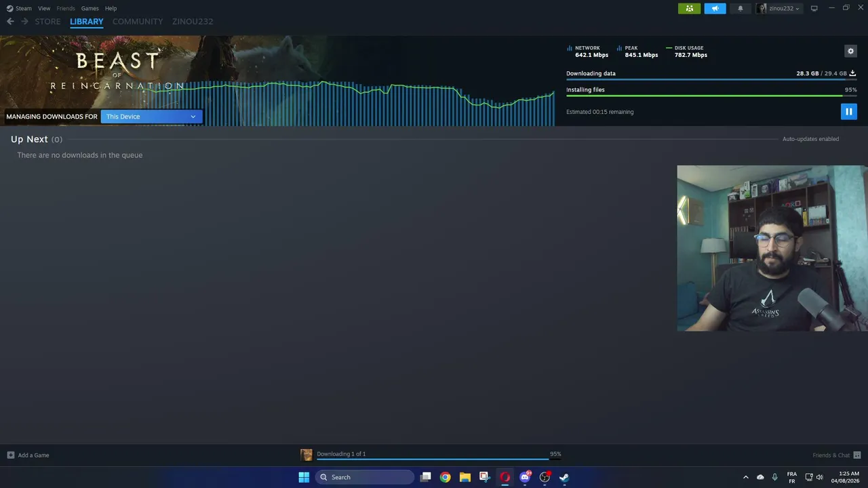Open the volume tray icon
This screenshot has width=868, height=488.
[x=819, y=477]
